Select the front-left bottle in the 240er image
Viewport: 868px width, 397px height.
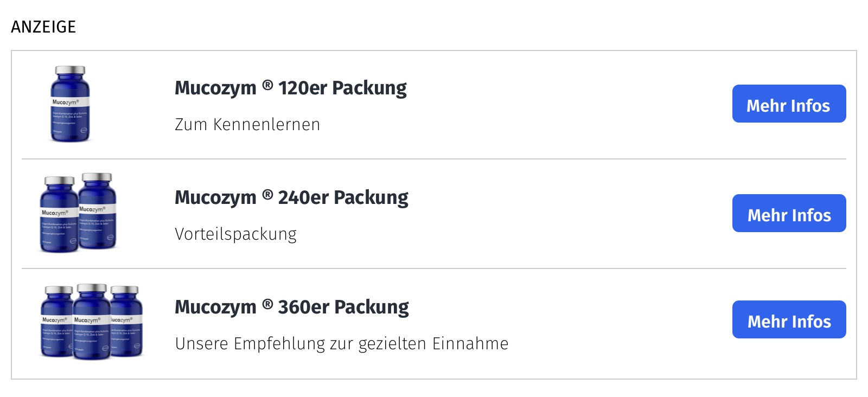59,215
